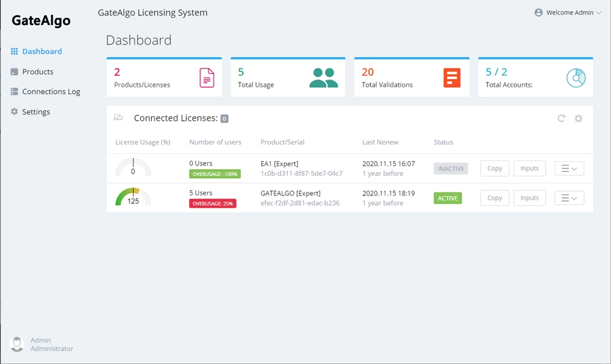
Task: Copy the EA1 [Expert] license serial
Action: 494,169
